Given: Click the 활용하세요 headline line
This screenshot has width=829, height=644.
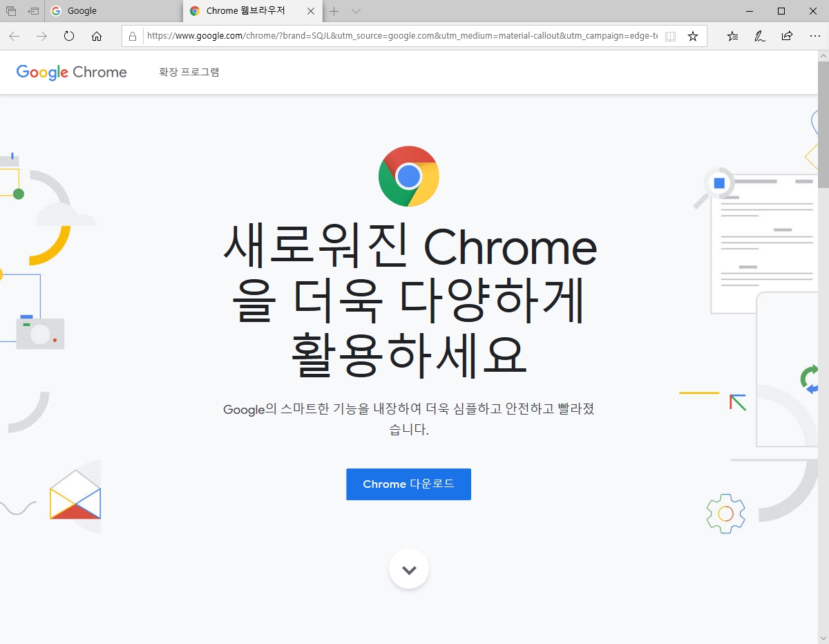Looking at the screenshot, I should point(409,354).
